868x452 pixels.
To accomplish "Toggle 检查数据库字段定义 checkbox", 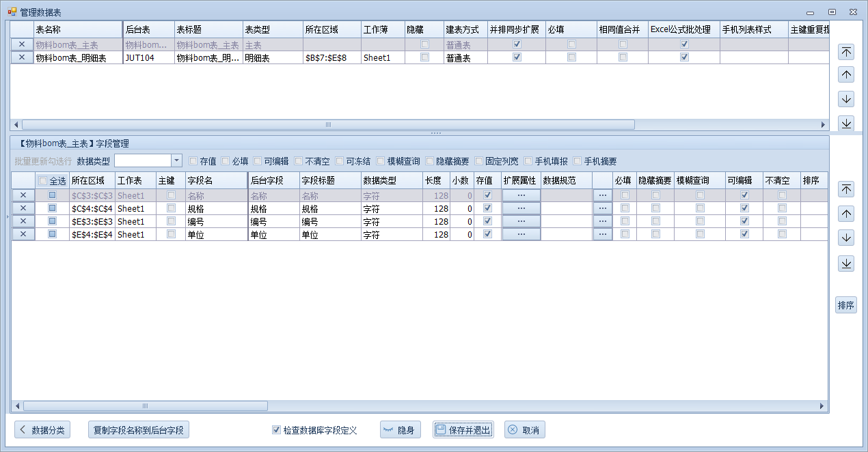I will [276, 430].
